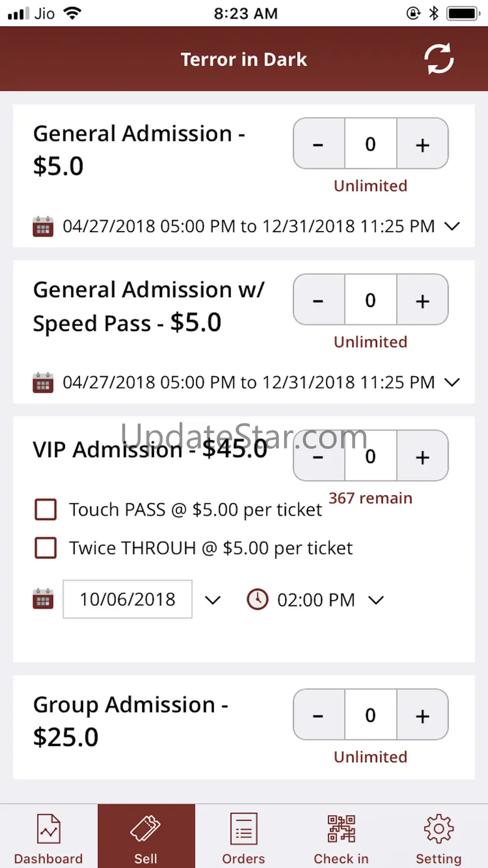Click calendar icon under Speed Pass ticket
The height and width of the screenshot is (868, 488).
point(43,382)
